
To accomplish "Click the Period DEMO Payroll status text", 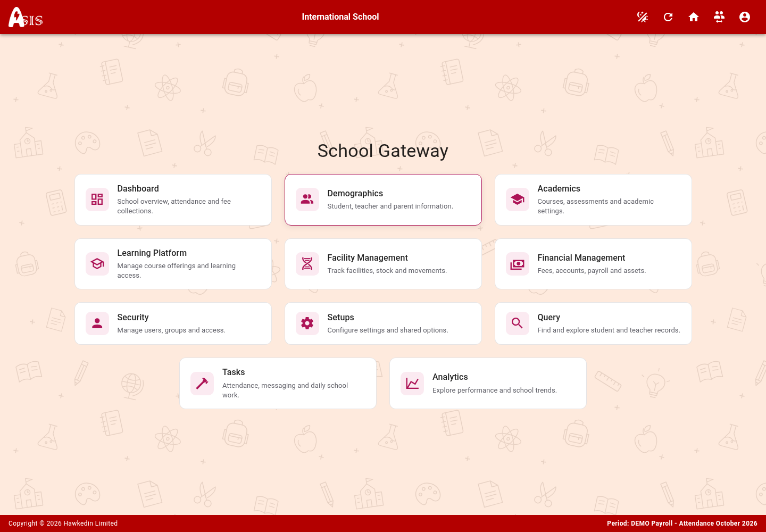I will tap(682, 523).
